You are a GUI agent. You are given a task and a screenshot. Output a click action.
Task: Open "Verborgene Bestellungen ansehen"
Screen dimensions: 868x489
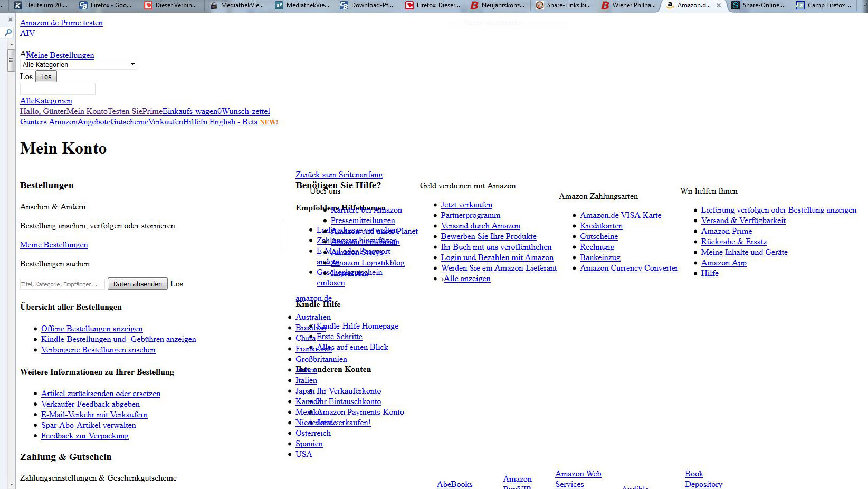pos(98,350)
